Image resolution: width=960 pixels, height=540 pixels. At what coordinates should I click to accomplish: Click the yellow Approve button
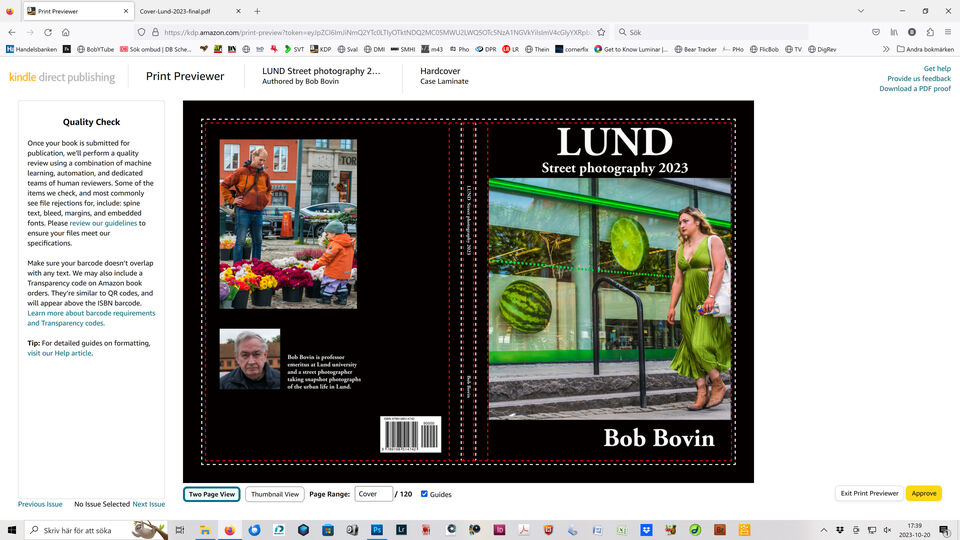point(923,494)
